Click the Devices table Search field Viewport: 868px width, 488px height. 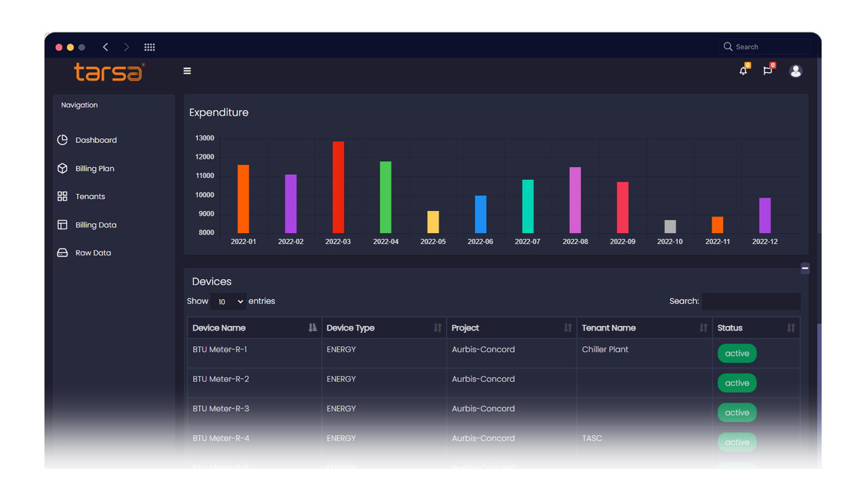[x=750, y=301]
